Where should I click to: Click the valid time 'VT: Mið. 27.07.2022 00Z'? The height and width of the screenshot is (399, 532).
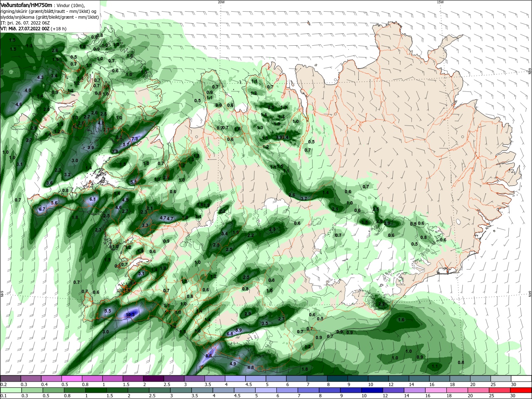(x=25, y=29)
